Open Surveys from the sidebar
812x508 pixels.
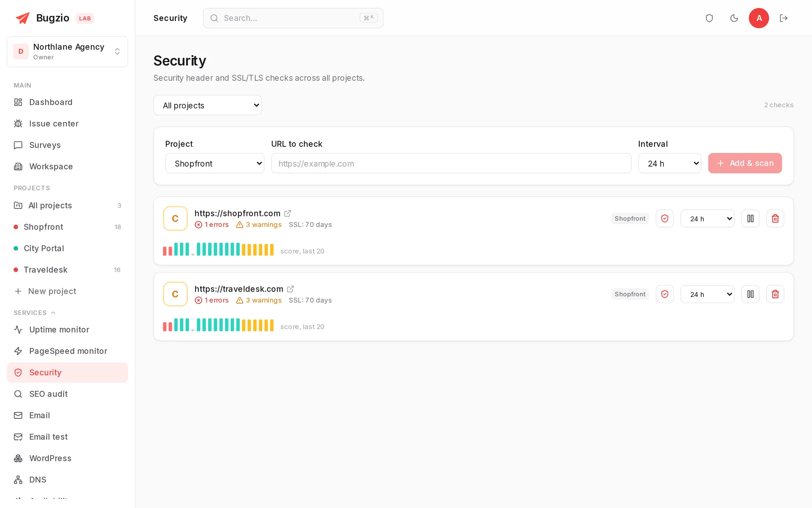point(67,145)
